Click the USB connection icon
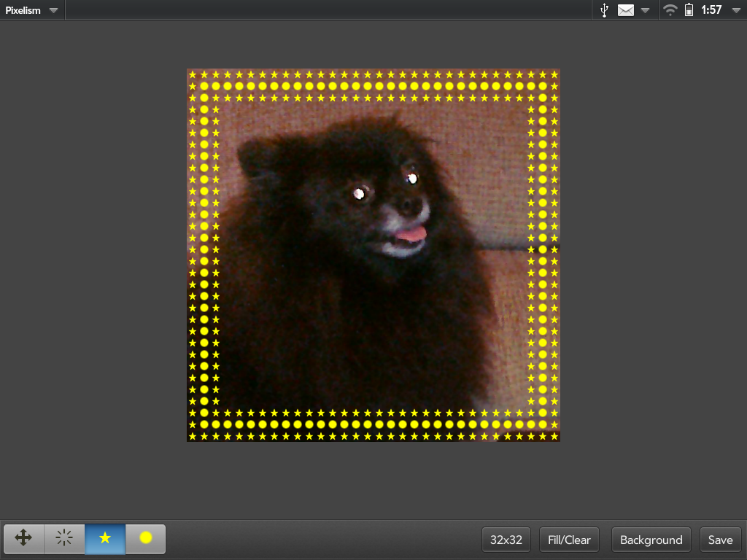The width and height of the screenshot is (747, 560). click(x=604, y=10)
